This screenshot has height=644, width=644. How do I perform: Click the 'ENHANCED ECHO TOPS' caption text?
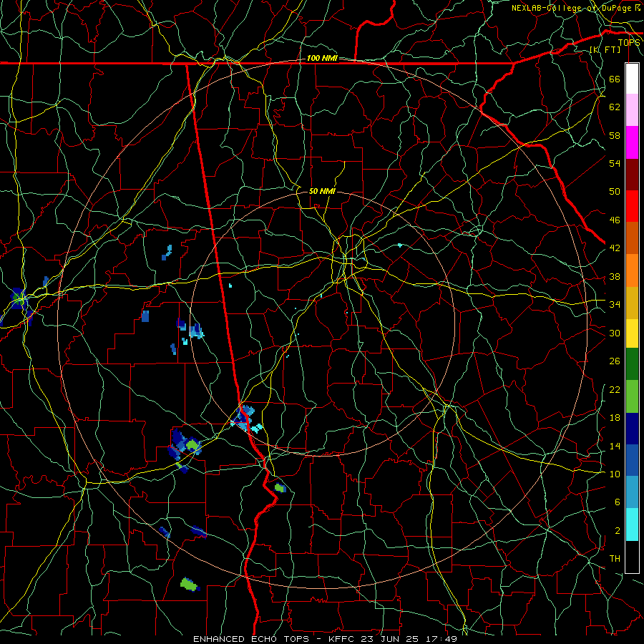click(x=250, y=639)
